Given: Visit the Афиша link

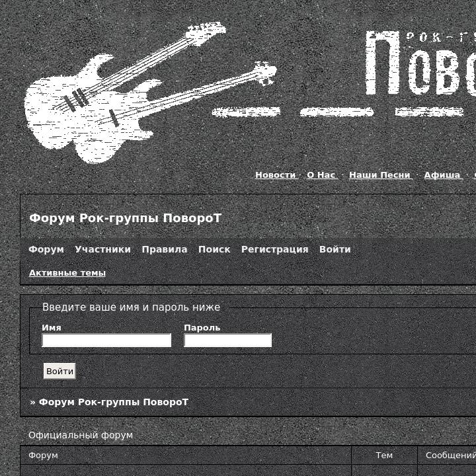Looking at the screenshot, I should click(442, 175).
